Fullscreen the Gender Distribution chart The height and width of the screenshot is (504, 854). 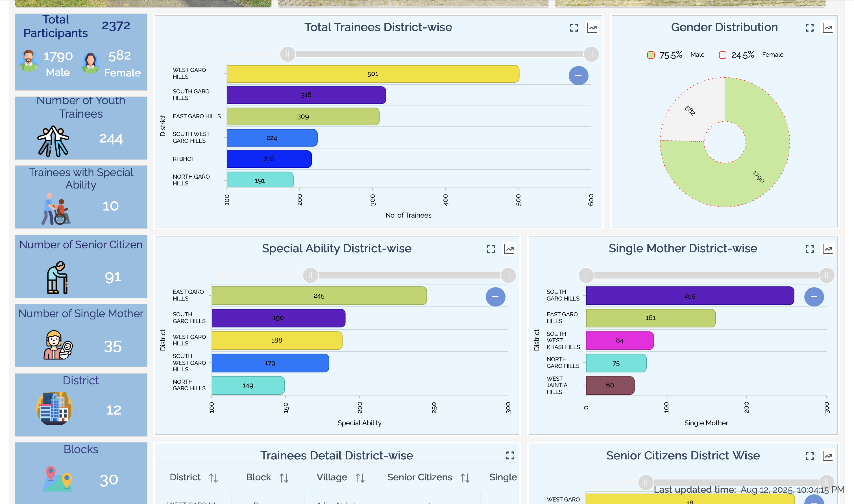tap(809, 28)
